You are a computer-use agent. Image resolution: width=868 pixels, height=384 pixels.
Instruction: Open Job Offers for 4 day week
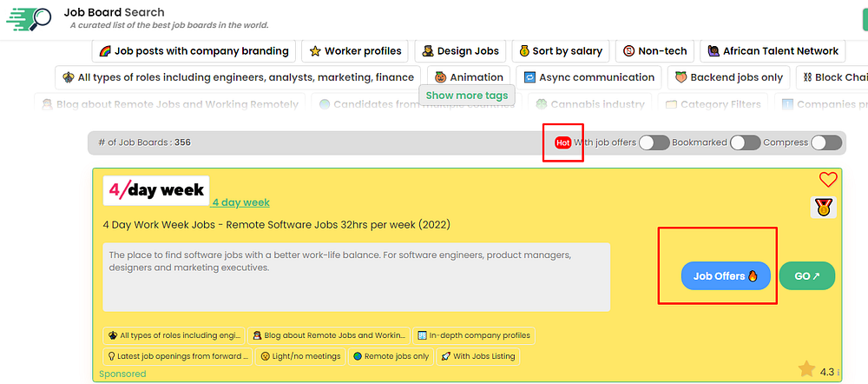pyautogui.click(x=725, y=276)
